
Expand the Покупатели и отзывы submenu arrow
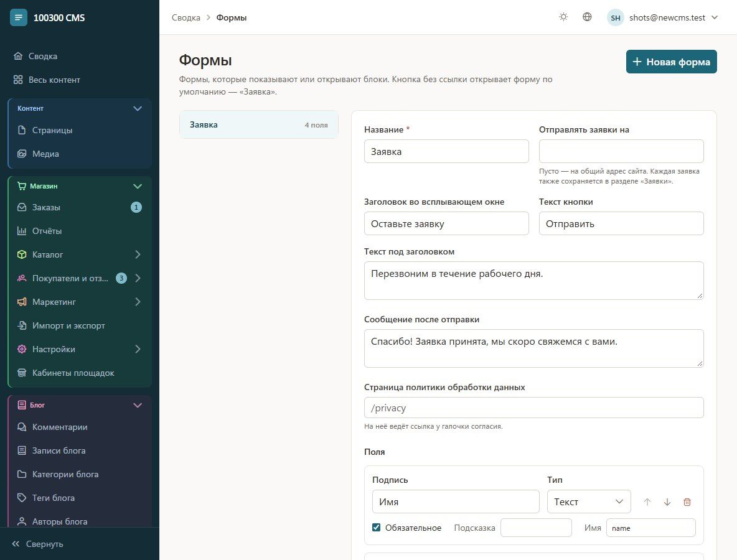(x=138, y=278)
